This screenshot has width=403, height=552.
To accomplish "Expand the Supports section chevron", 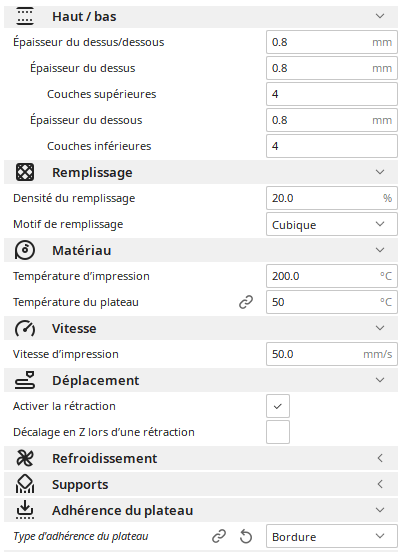I will point(380,484).
